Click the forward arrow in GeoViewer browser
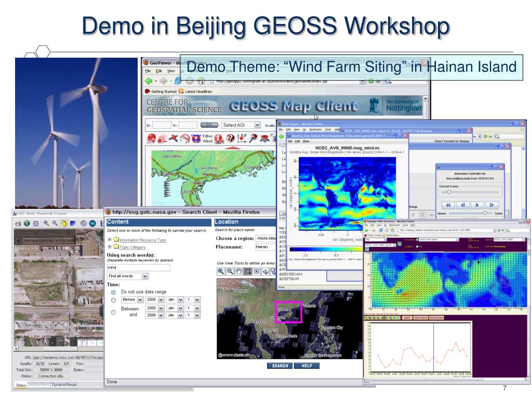The width and height of the screenshot is (532, 399). [x=163, y=81]
